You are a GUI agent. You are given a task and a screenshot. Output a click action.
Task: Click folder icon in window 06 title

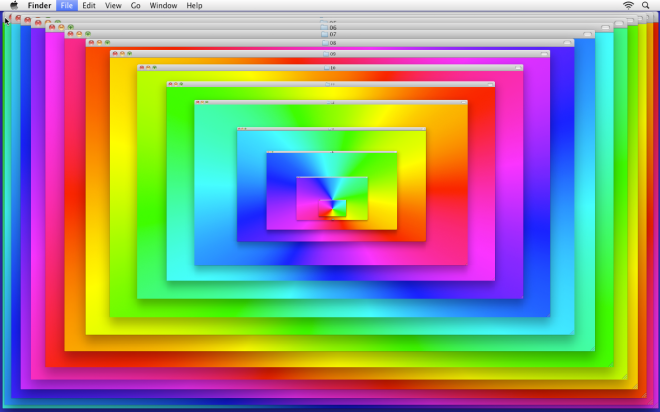324,27
